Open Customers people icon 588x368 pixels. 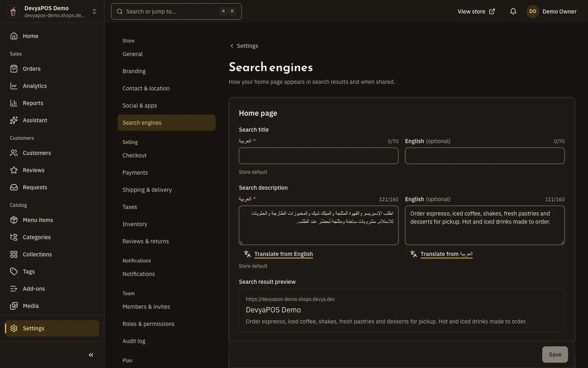[14, 153]
